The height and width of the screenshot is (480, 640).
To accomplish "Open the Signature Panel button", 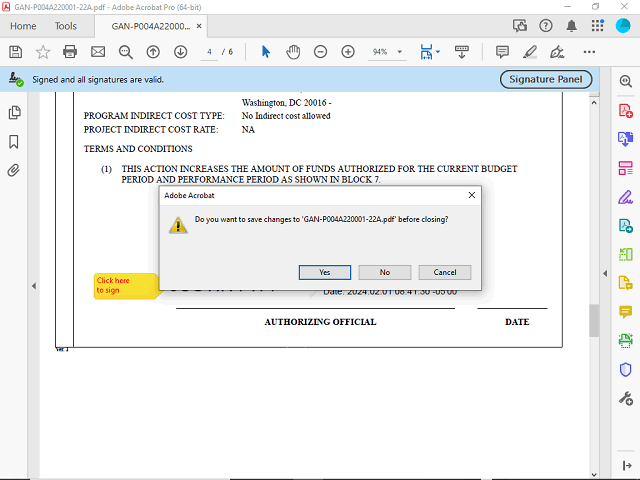I will [x=546, y=79].
